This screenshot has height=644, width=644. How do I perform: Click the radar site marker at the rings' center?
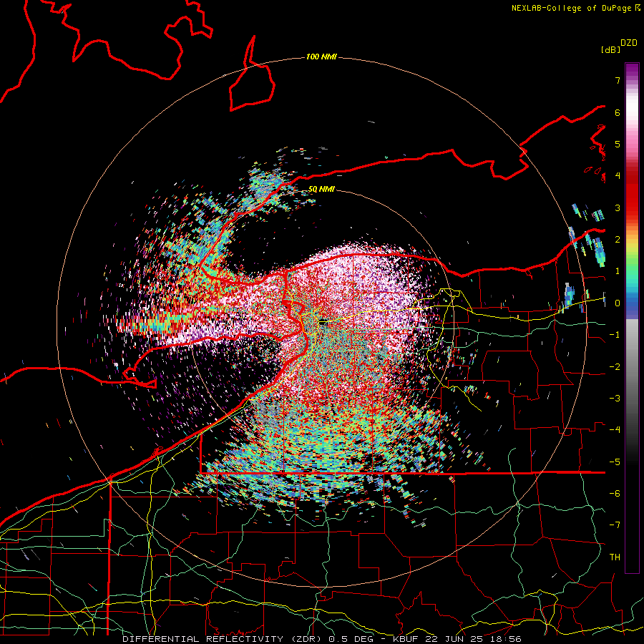pos(323,323)
